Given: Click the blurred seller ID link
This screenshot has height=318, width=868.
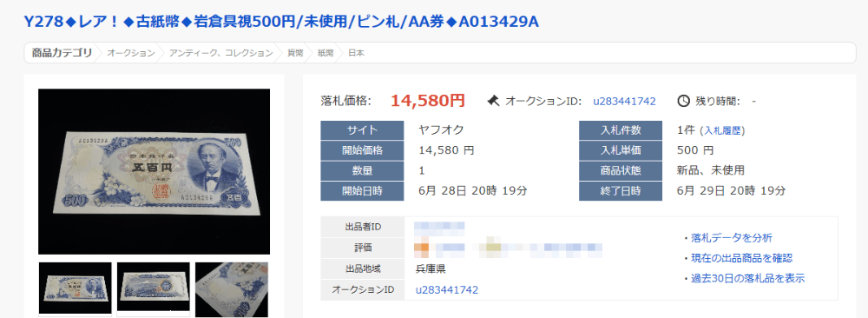Looking at the screenshot, I should click(x=439, y=226).
